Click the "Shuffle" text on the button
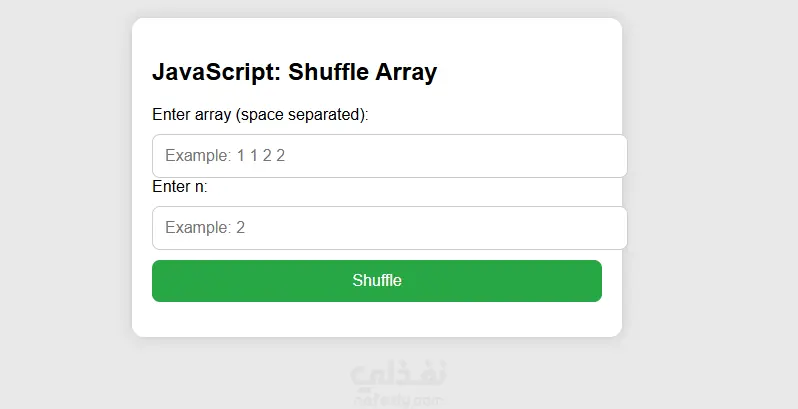798x409 pixels. tap(377, 281)
